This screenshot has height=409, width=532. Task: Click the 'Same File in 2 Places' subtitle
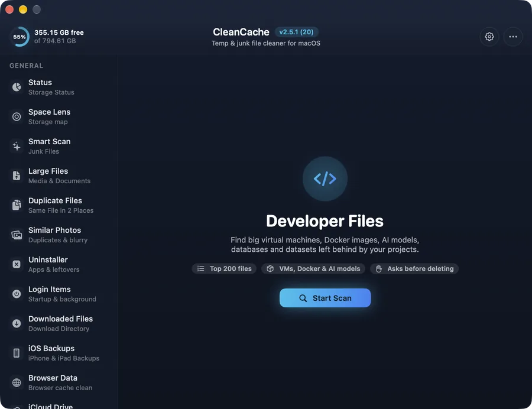coord(61,210)
